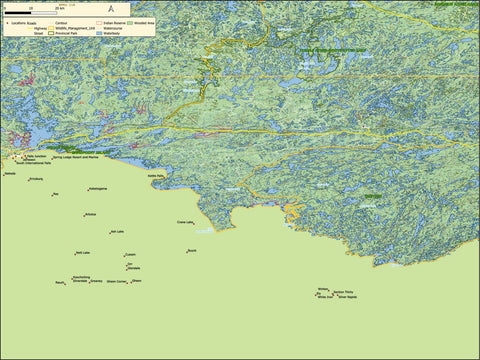Click 'Spring Lodge Resort and Marina' label
Screen dimensions: 480x360
76,157
